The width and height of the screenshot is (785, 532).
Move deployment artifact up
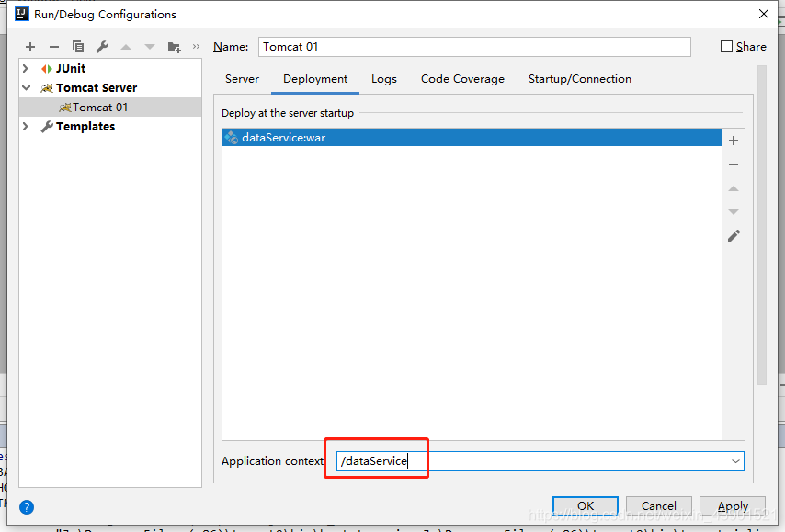tap(734, 188)
